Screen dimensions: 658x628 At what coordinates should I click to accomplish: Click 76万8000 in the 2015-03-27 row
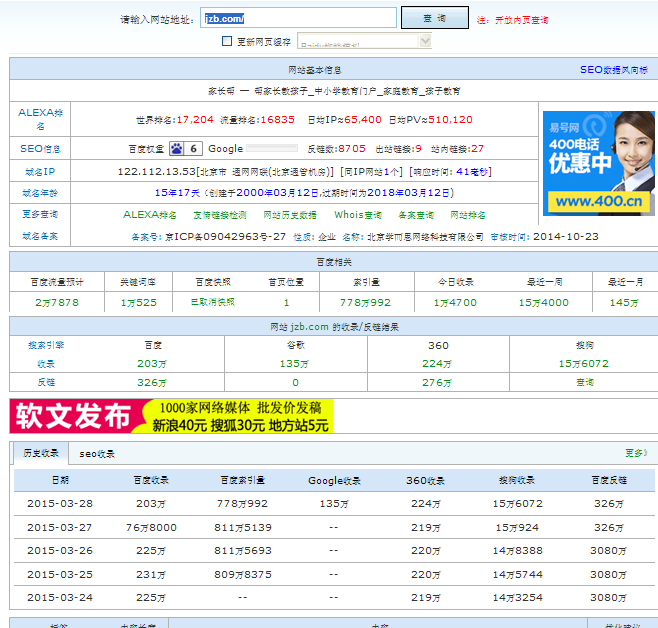click(x=151, y=527)
